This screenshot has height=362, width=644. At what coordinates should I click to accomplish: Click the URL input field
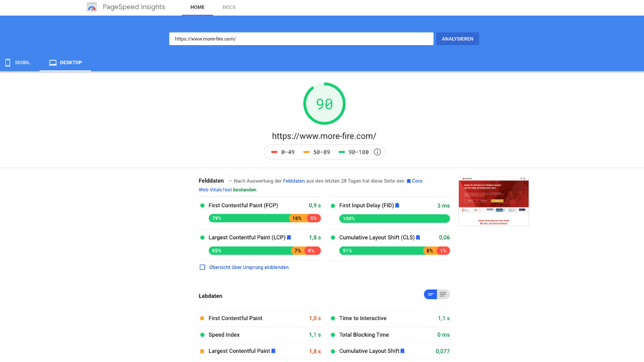[301, 39]
